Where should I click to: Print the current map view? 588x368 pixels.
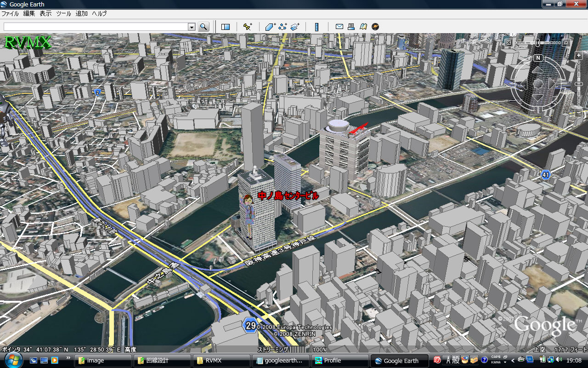tap(351, 27)
